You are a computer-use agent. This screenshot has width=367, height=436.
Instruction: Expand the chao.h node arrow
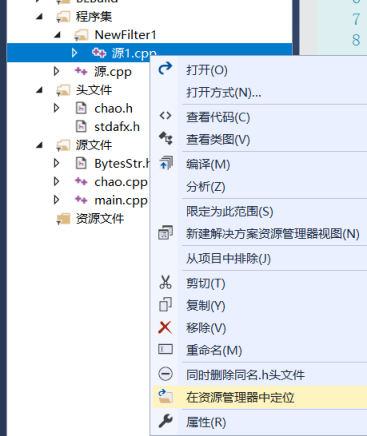[57, 108]
